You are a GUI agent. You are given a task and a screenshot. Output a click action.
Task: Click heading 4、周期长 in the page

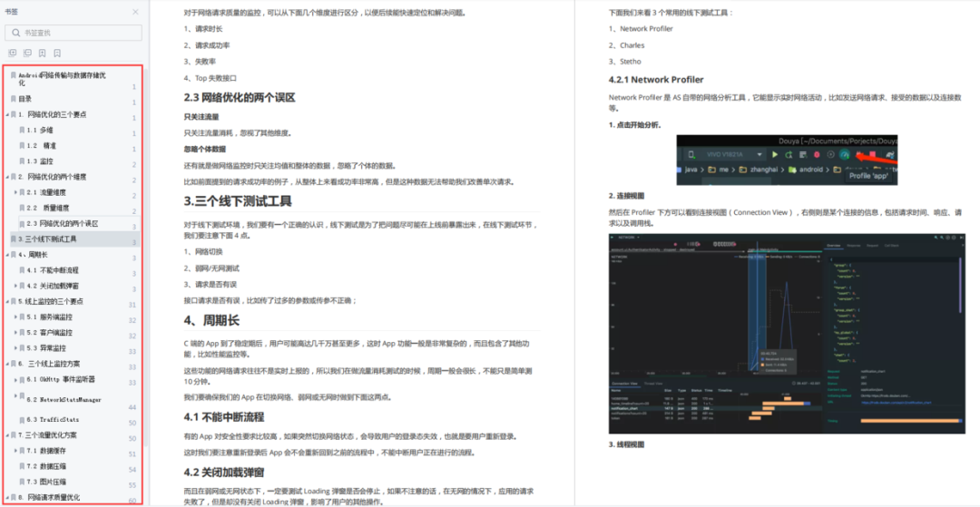pyautogui.click(x=211, y=320)
